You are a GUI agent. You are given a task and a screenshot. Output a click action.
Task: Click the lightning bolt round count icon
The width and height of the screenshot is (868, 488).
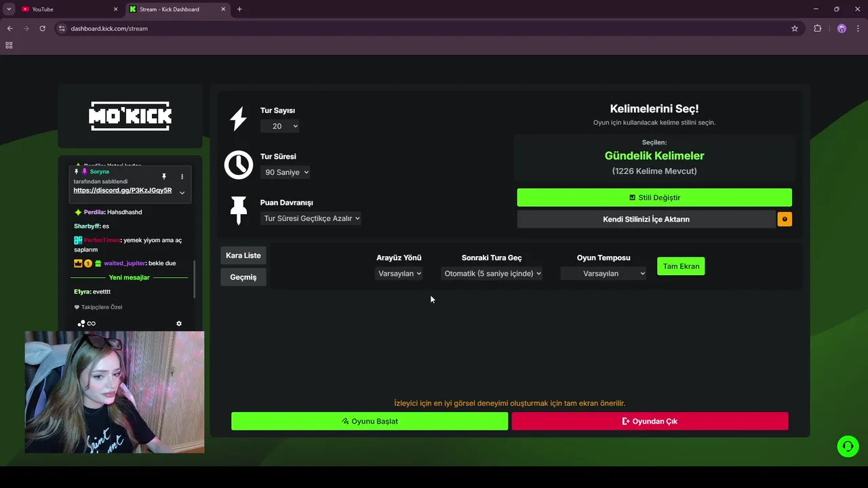238,119
